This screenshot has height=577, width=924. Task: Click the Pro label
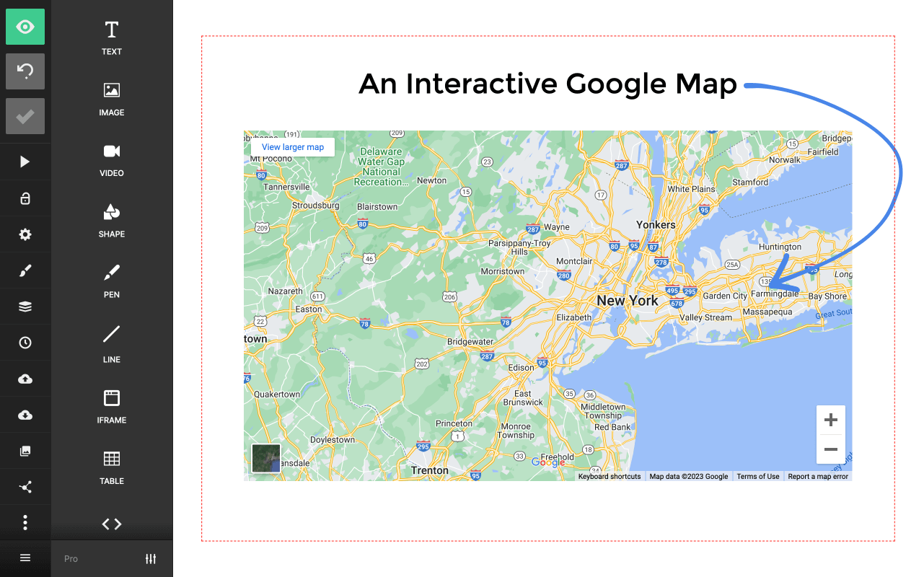(71, 559)
